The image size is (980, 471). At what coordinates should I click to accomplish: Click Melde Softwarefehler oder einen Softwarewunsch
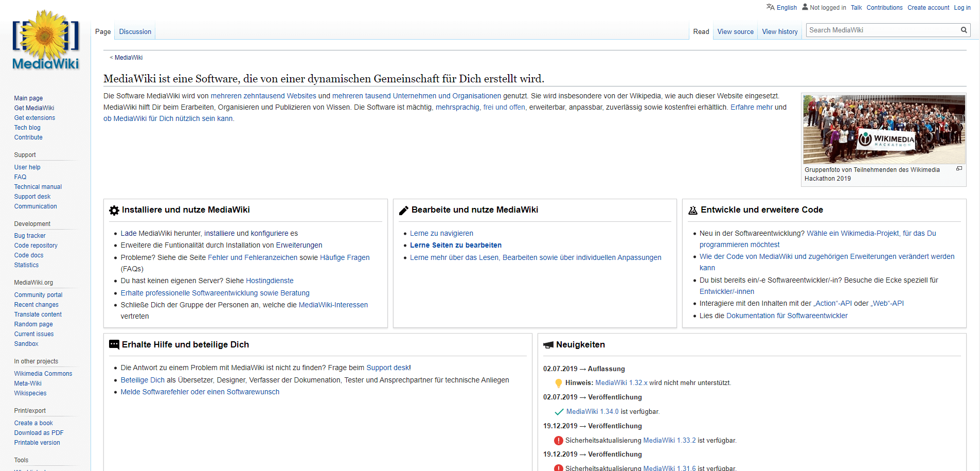[200, 392]
